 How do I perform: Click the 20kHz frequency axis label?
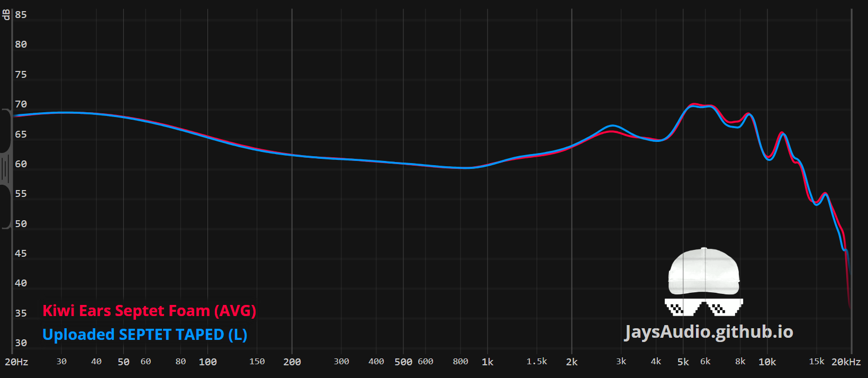click(846, 362)
